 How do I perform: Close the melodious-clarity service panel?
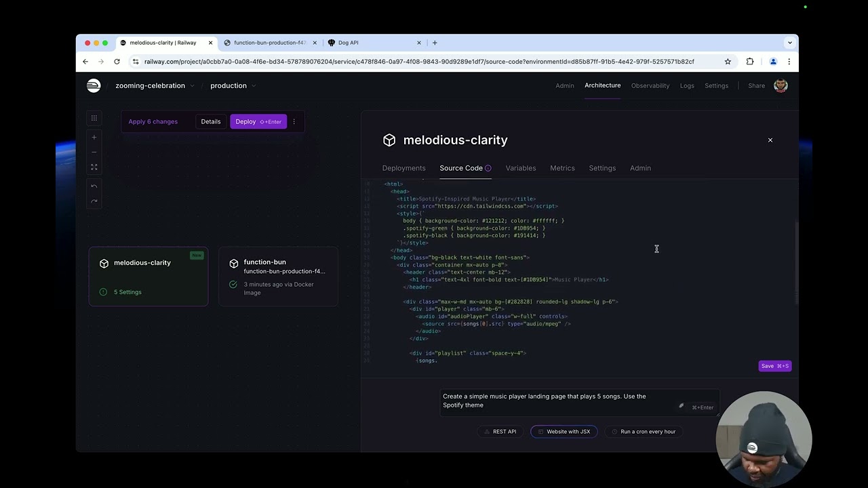point(770,140)
